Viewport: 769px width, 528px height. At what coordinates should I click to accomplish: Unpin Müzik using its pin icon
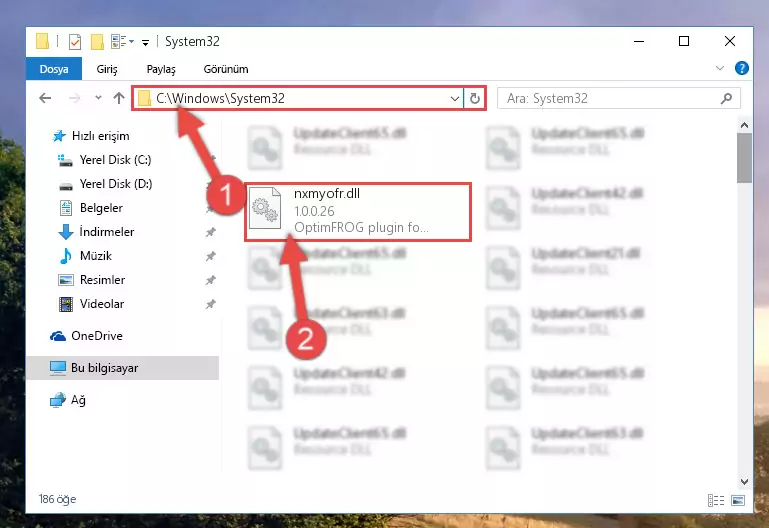pyautogui.click(x=210, y=256)
